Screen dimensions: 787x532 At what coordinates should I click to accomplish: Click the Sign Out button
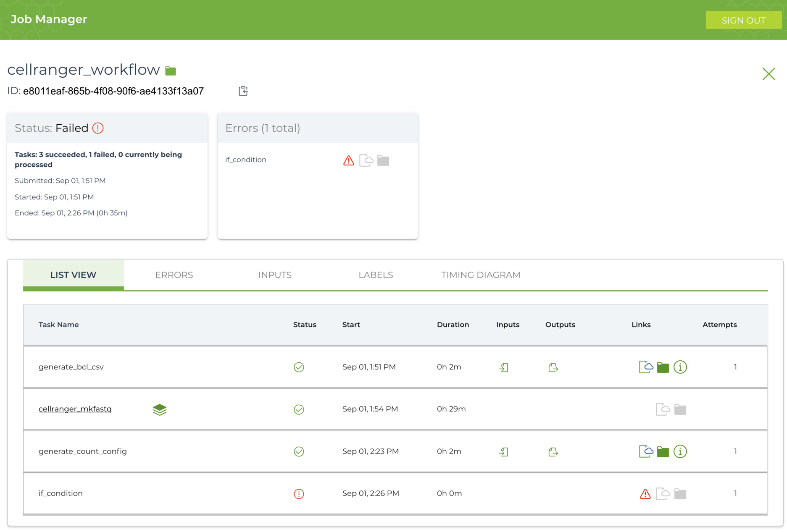pyautogui.click(x=743, y=20)
